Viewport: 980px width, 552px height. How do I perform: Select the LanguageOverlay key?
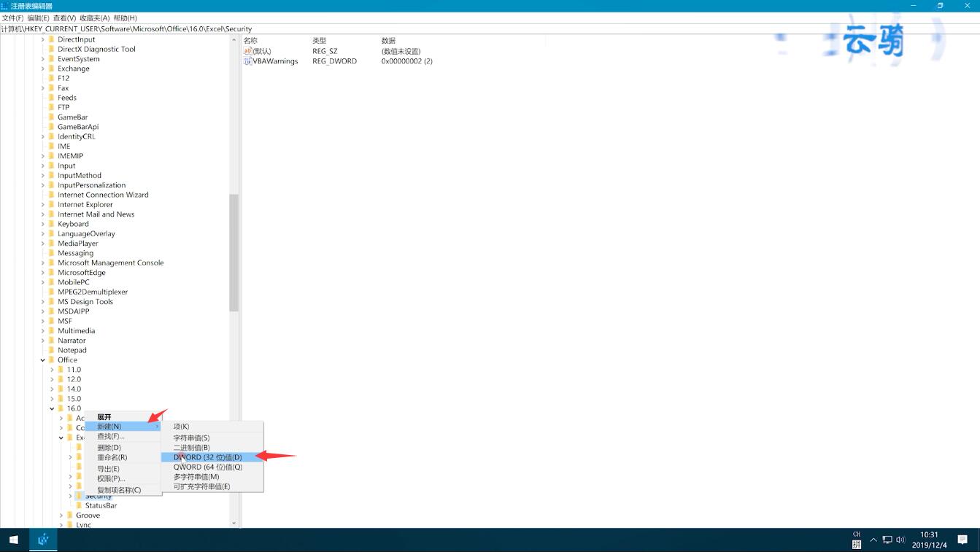86,233
